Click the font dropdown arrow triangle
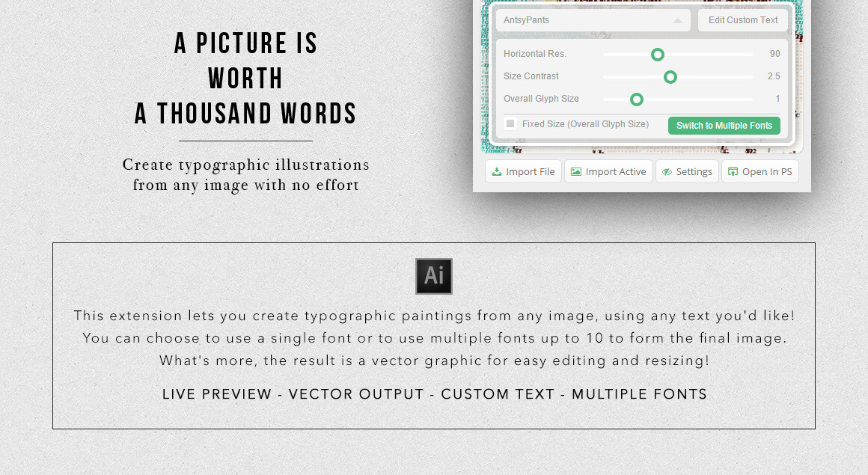The width and height of the screenshot is (868, 475). tap(678, 21)
